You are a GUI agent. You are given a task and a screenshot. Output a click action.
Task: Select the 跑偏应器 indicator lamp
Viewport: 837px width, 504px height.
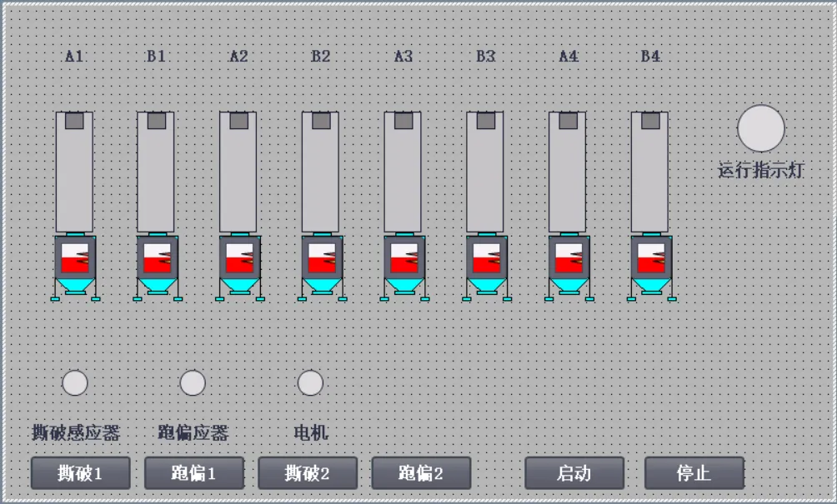tap(193, 383)
